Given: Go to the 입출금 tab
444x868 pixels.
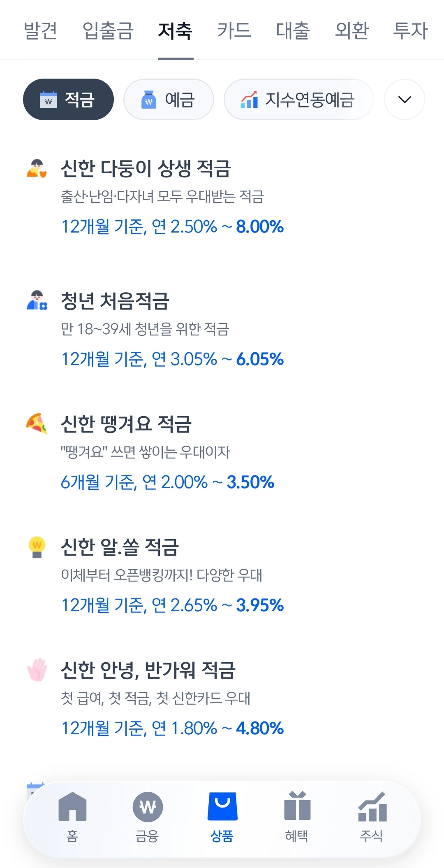Looking at the screenshot, I should (x=108, y=31).
